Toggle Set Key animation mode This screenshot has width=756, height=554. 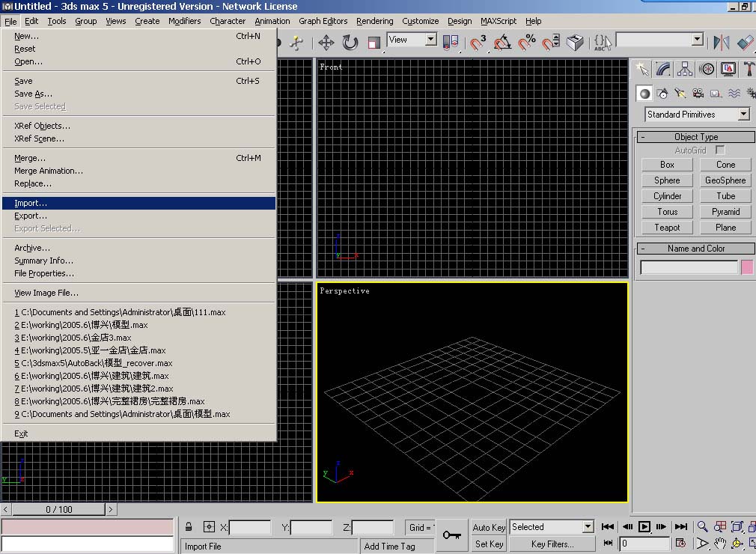click(x=489, y=544)
